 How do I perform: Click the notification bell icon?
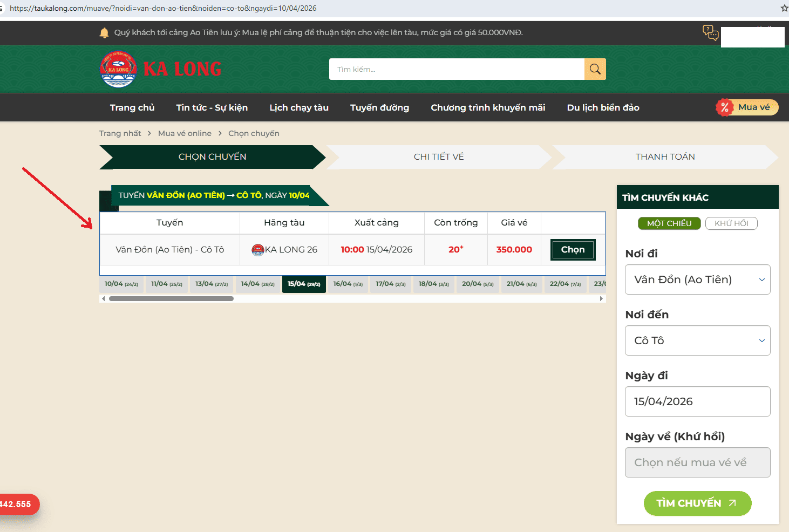pos(104,33)
